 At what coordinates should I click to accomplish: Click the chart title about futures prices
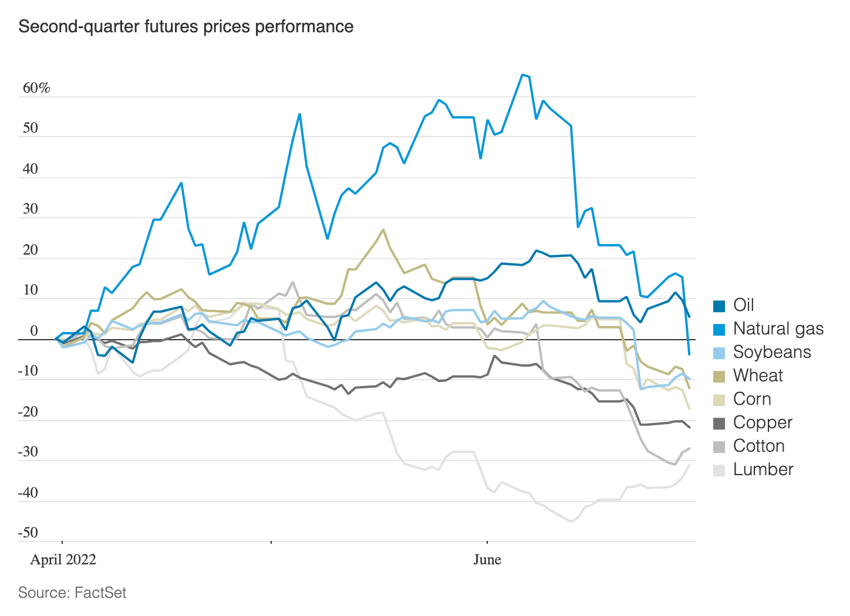186,26
